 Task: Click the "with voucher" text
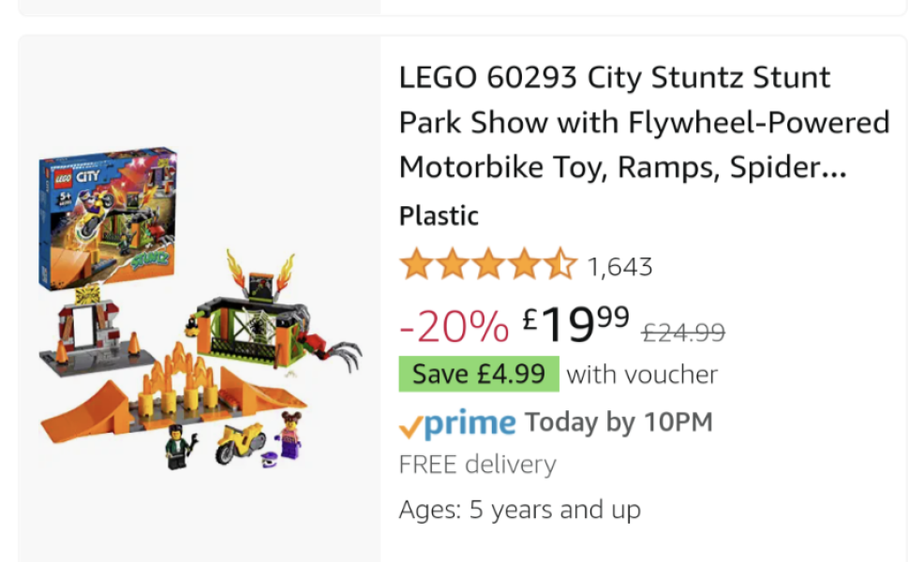(x=642, y=376)
